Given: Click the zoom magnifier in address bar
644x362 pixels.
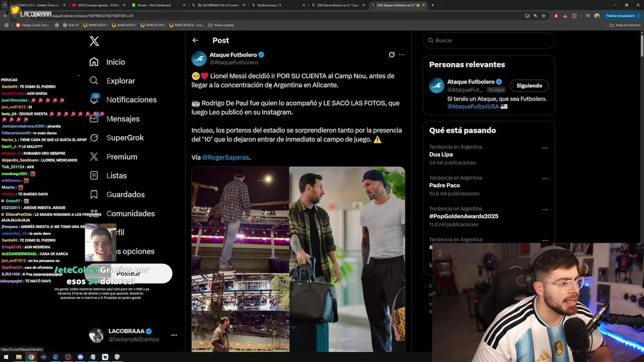Looking at the screenshot, I should click(535, 16).
